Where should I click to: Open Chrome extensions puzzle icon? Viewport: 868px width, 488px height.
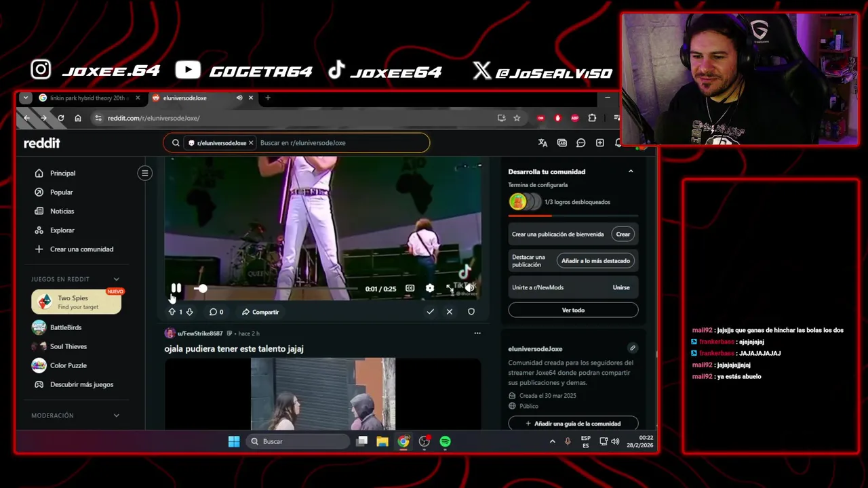tap(592, 118)
